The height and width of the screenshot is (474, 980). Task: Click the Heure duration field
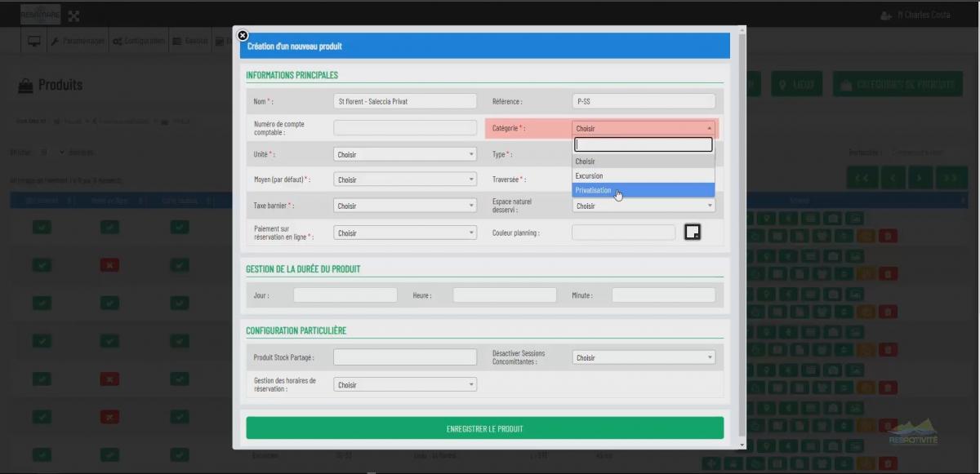(x=505, y=295)
